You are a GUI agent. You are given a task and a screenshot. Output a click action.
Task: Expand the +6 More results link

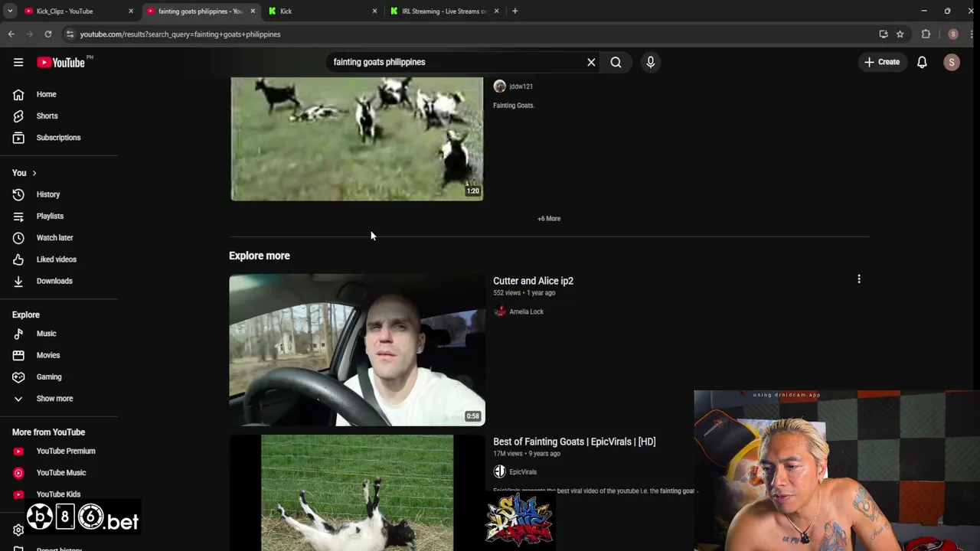pyautogui.click(x=549, y=218)
